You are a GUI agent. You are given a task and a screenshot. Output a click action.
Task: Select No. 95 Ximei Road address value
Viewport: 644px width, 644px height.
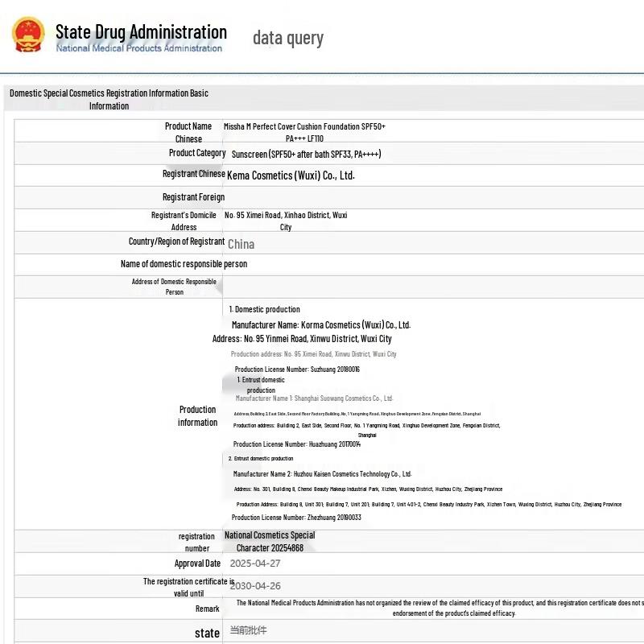(286, 221)
